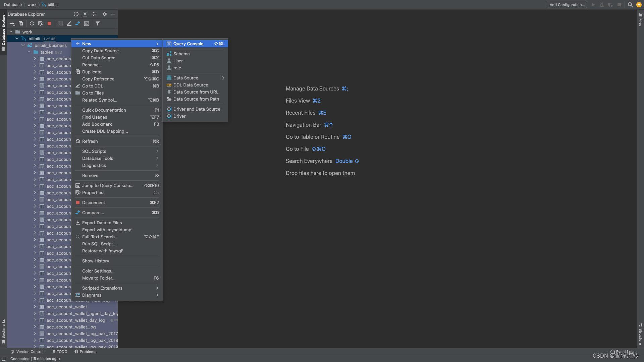Image resolution: width=644 pixels, height=362 pixels.
Task: Collapse the bilibili_business schema node
Action: (x=23, y=45)
